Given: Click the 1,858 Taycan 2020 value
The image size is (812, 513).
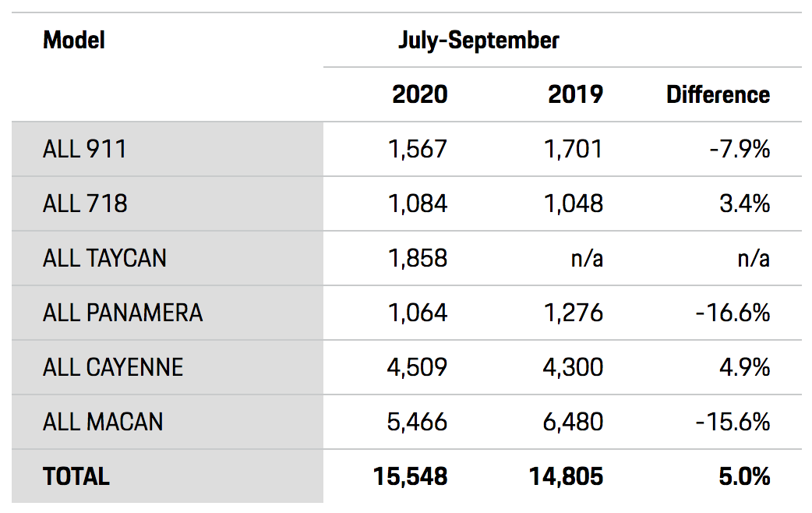Looking at the screenshot, I should (418, 258).
